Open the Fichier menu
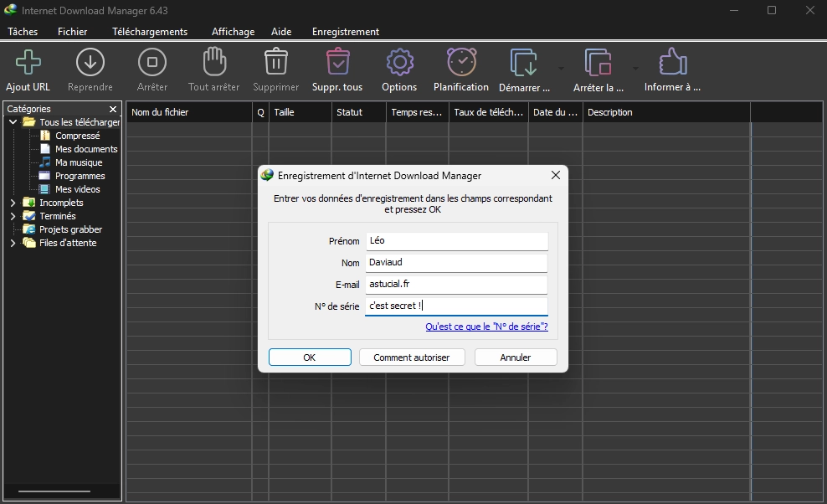 tap(72, 32)
